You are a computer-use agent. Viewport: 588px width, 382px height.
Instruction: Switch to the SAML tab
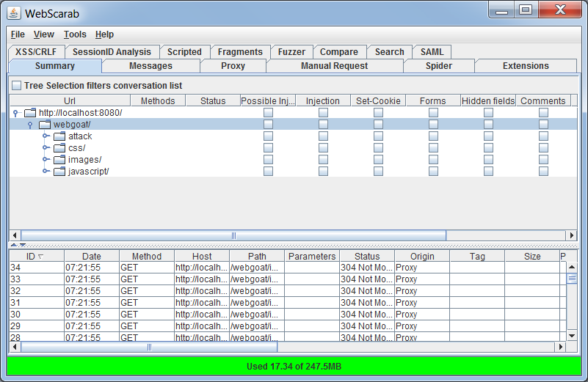[432, 51]
